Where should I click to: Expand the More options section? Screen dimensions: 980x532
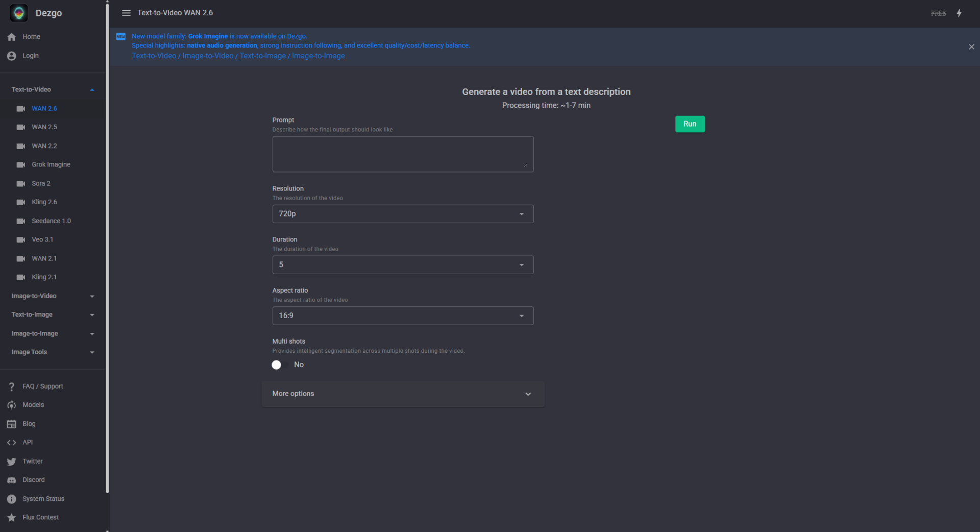pos(402,394)
